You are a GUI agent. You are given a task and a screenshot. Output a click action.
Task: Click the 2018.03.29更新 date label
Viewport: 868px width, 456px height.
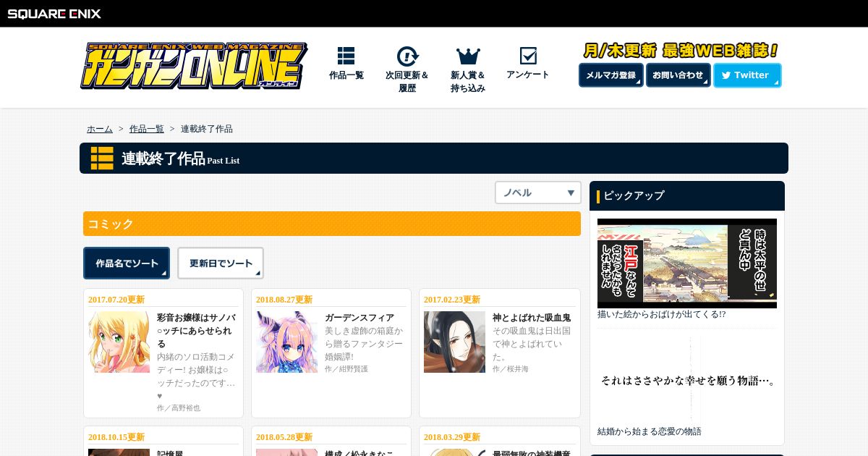coord(452,437)
